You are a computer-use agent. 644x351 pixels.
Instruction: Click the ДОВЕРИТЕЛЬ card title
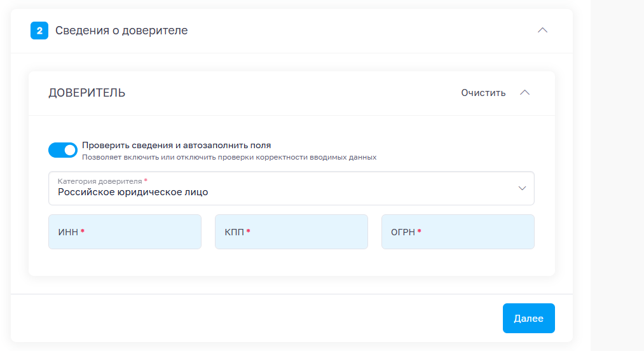coord(87,93)
